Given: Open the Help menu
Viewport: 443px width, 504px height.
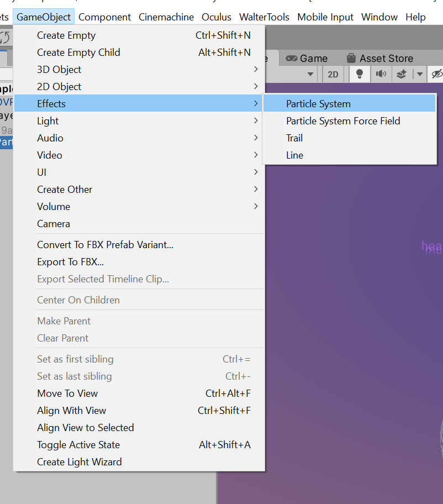Looking at the screenshot, I should point(415,17).
